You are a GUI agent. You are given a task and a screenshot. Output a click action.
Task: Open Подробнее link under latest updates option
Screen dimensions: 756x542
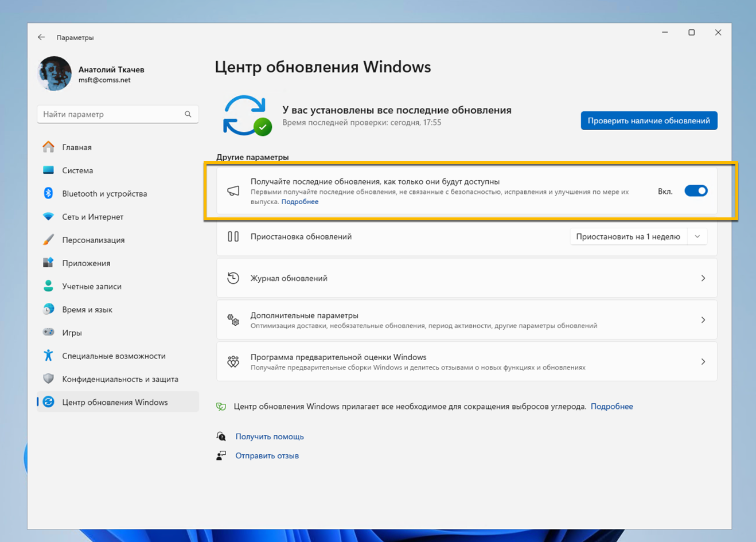pos(300,202)
